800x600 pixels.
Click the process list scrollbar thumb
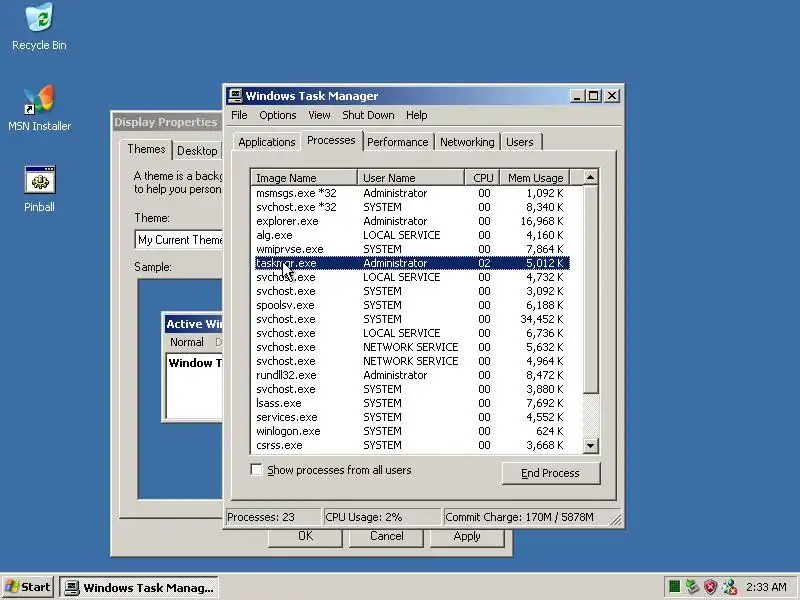click(x=590, y=289)
